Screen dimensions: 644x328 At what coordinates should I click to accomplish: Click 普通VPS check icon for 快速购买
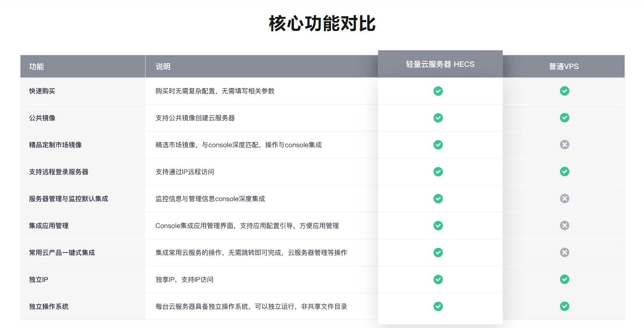(565, 91)
